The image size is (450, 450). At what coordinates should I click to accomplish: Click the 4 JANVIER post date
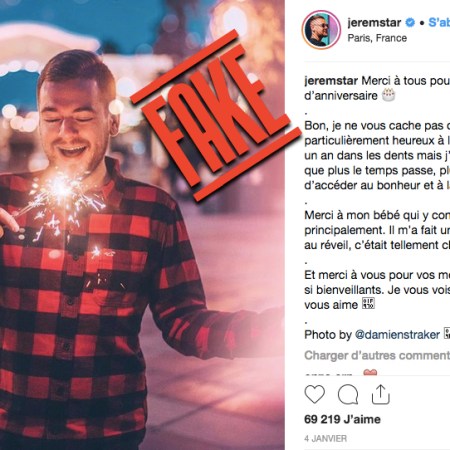point(325,438)
